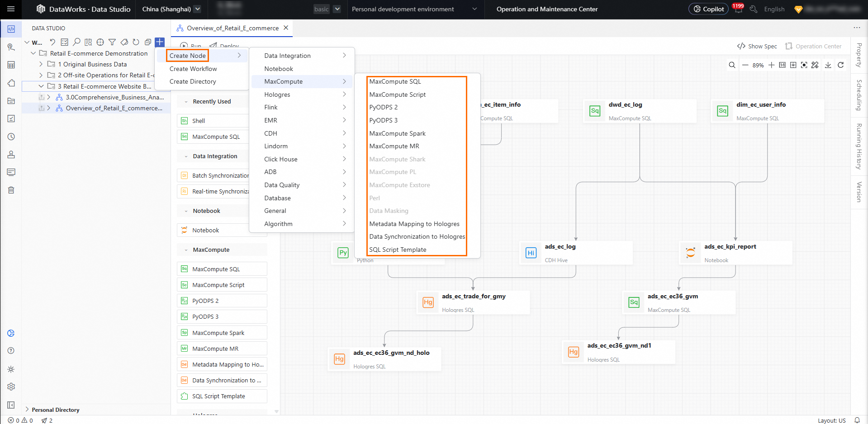Image resolution: width=868 pixels, height=424 pixels.
Task: Click Show Spec link
Action: (x=757, y=46)
